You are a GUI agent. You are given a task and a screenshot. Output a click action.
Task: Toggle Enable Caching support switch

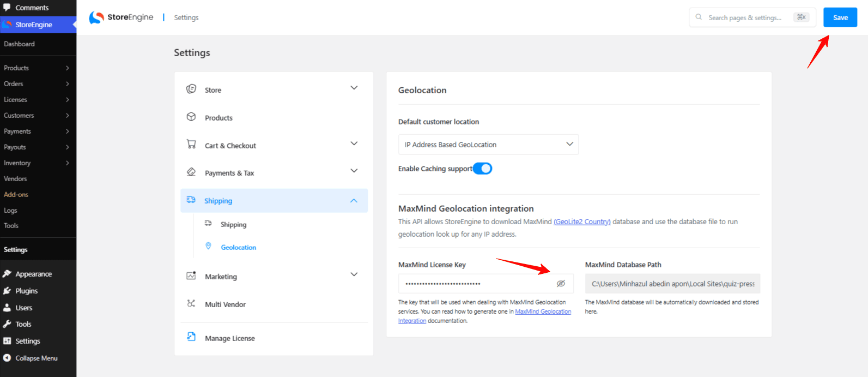tap(482, 169)
